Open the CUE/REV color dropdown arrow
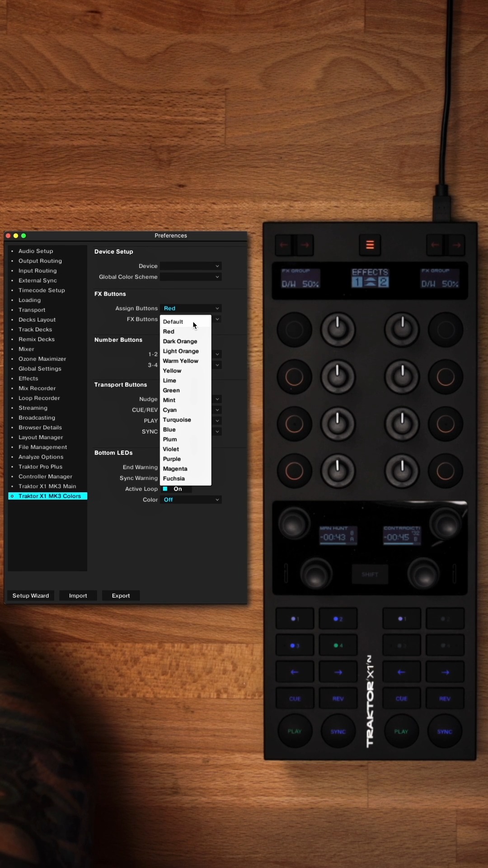Viewport: 488px width, 868px height. (x=217, y=410)
